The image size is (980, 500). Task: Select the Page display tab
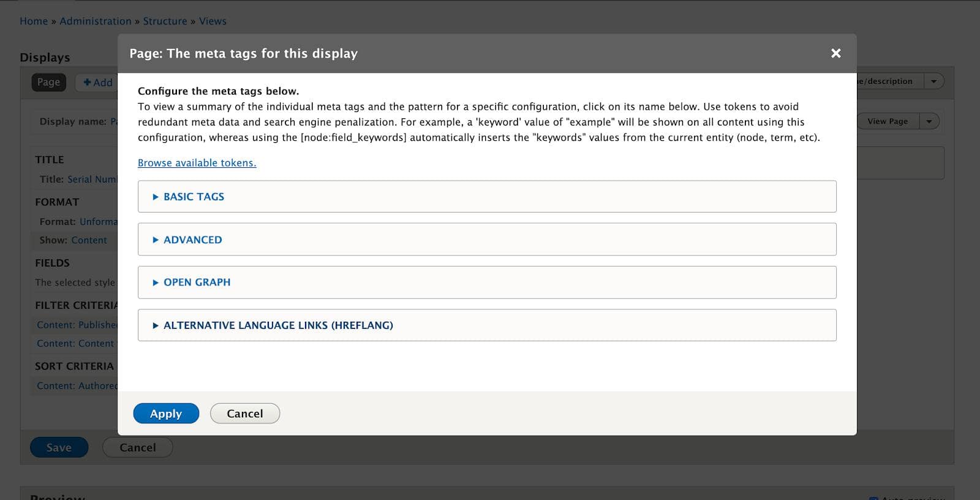48,82
